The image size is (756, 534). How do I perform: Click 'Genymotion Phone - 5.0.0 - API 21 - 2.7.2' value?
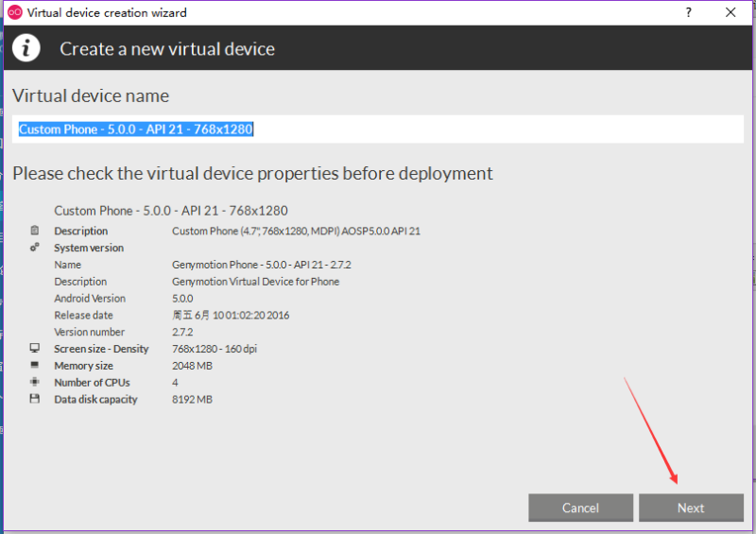pyautogui.click(x=262, y=265)
